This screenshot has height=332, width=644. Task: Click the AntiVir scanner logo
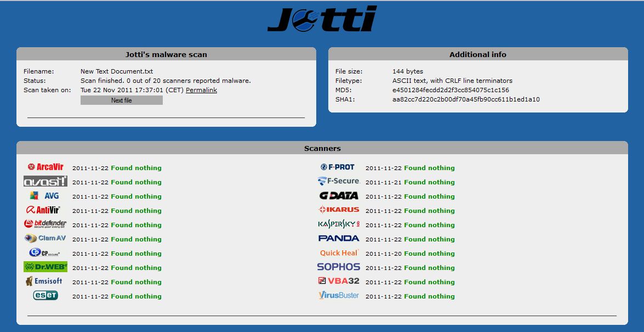pos(43,210)
